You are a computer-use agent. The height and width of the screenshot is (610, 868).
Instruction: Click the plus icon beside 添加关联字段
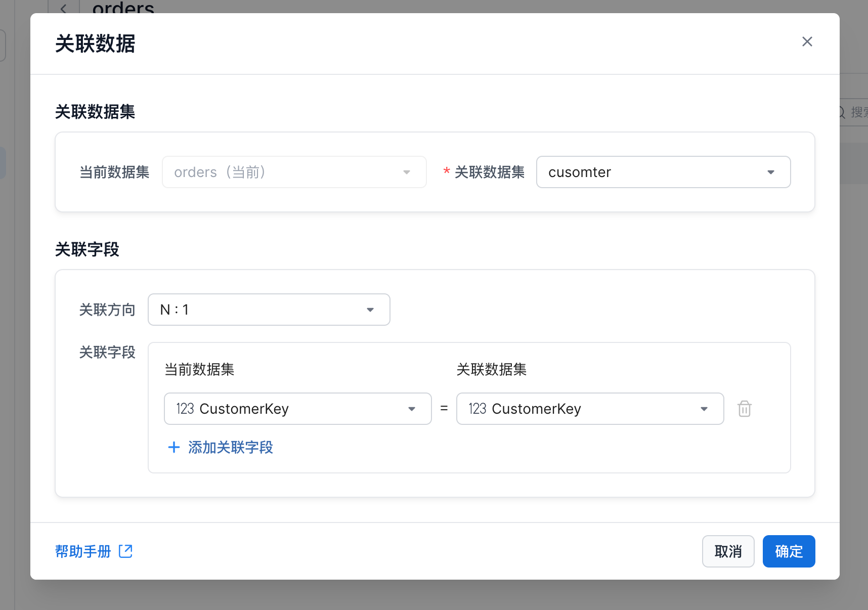pos(173,447)
